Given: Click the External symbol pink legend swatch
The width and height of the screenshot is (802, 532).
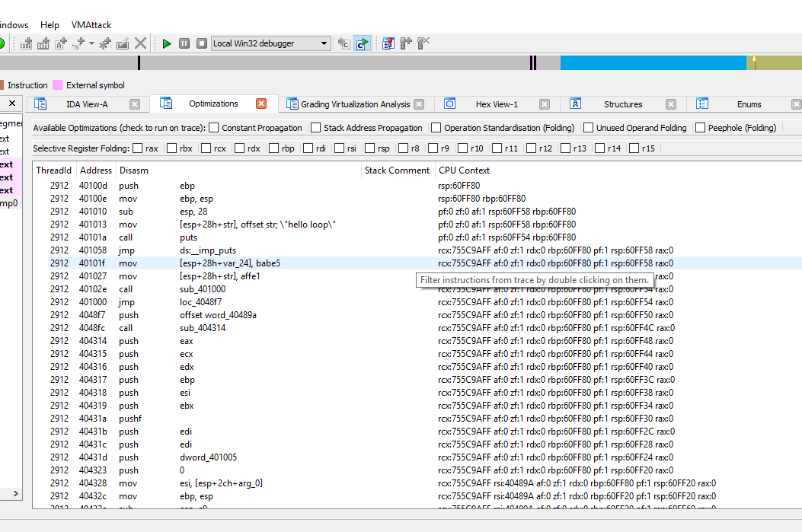Looking at the screenshot, I should coord(58,84).
